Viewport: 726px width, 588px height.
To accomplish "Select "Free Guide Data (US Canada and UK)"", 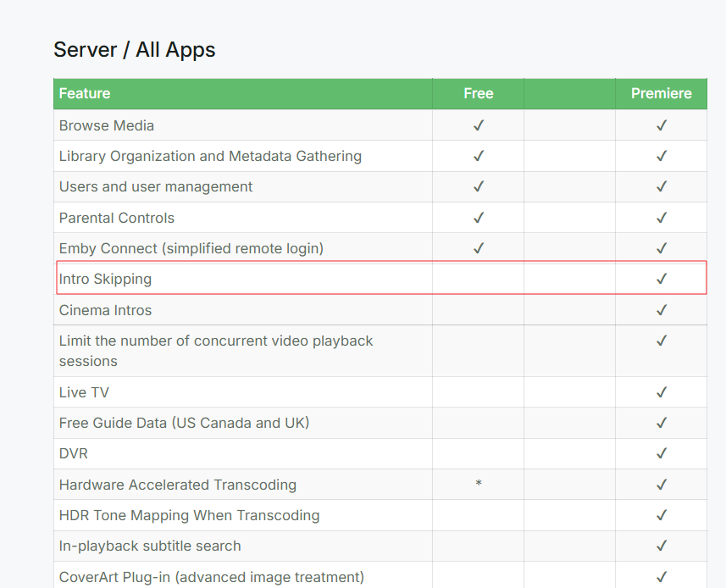I will pos(185,423).
